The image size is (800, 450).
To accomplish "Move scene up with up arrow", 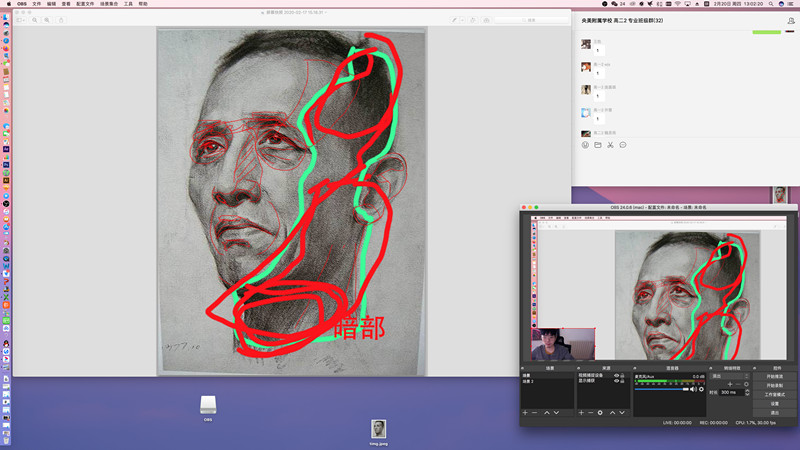I will point(546,413).
